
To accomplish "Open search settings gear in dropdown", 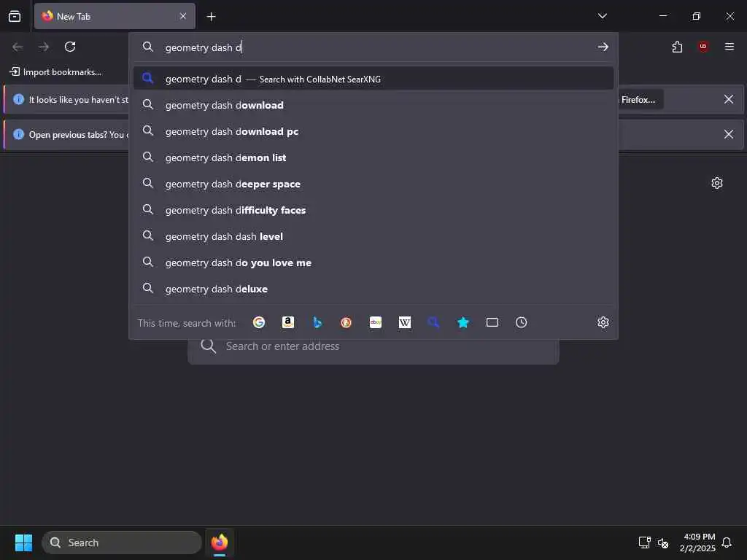I will (x=603, y=322).
